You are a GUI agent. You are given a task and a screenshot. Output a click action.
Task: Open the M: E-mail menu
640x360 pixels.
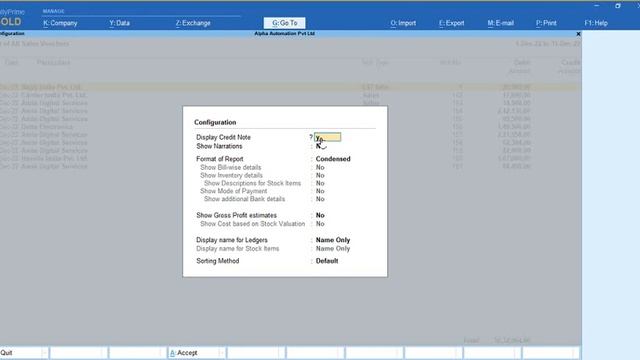[500, 23]
